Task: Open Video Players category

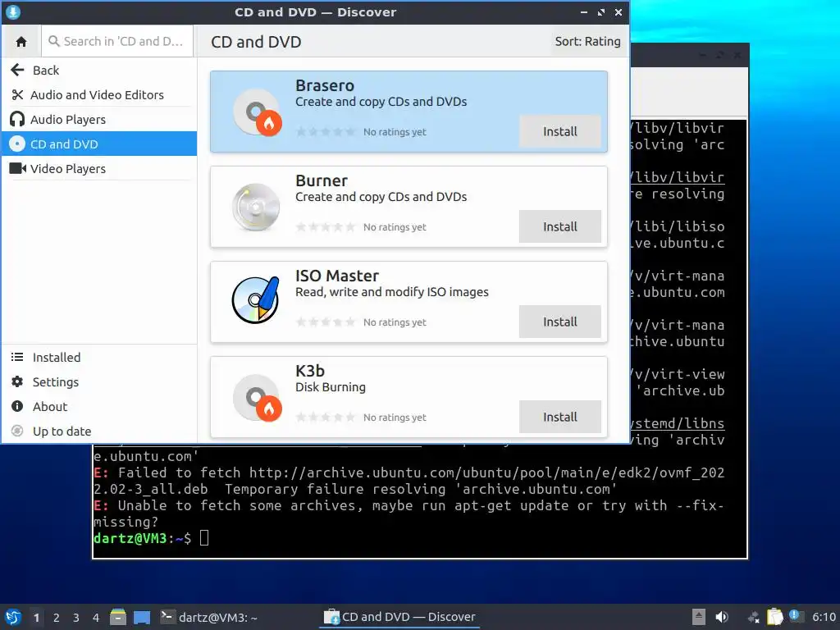Action: click(99, 169)
